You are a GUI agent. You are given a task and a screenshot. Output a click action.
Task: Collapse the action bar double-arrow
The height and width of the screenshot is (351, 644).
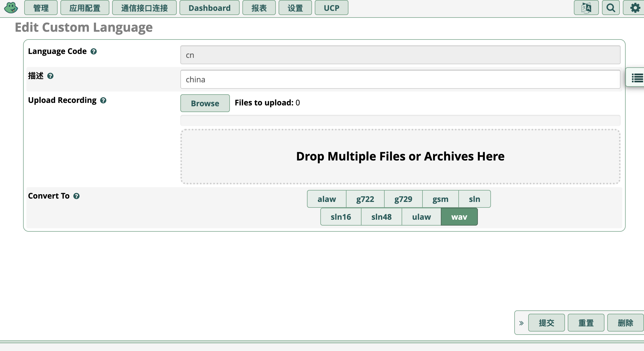point(521,323)
